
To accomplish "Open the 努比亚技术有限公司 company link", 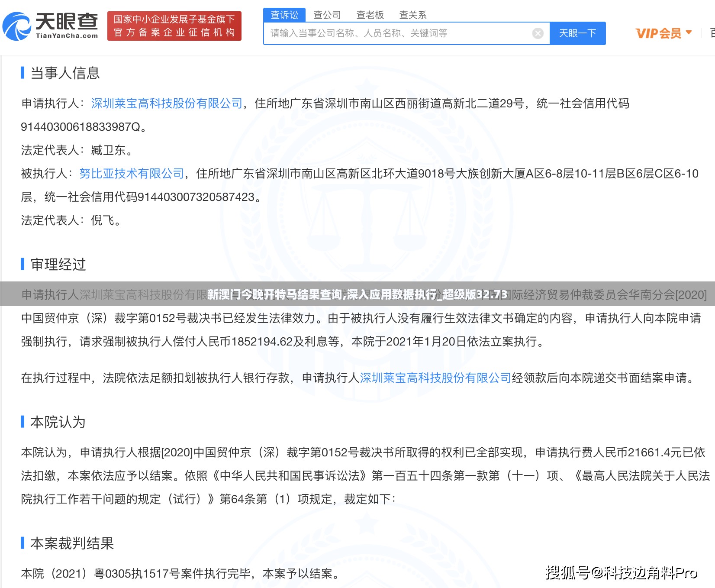I will pos(132,174).
